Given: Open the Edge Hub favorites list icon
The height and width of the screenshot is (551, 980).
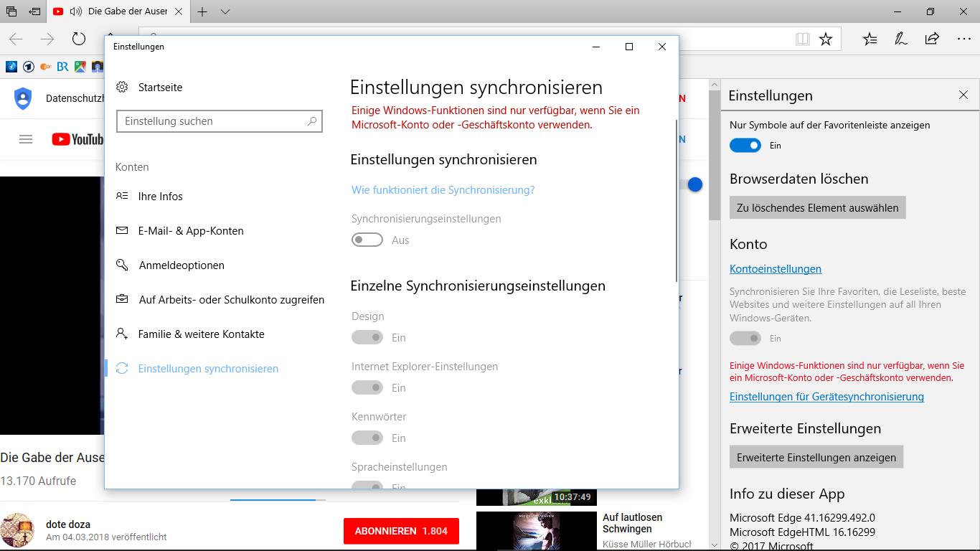Looking at the screenshot, I should pyautogui.click(x=870, y=39).
